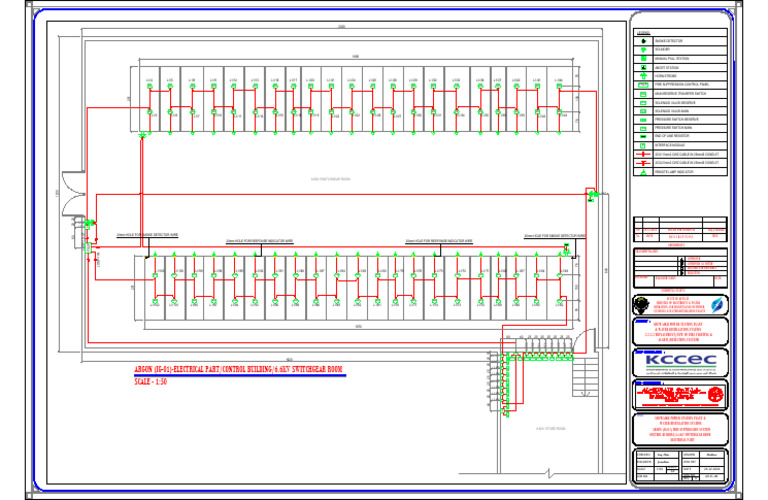
Task: Click the sounder legend symbol
Action: point(644,50)
